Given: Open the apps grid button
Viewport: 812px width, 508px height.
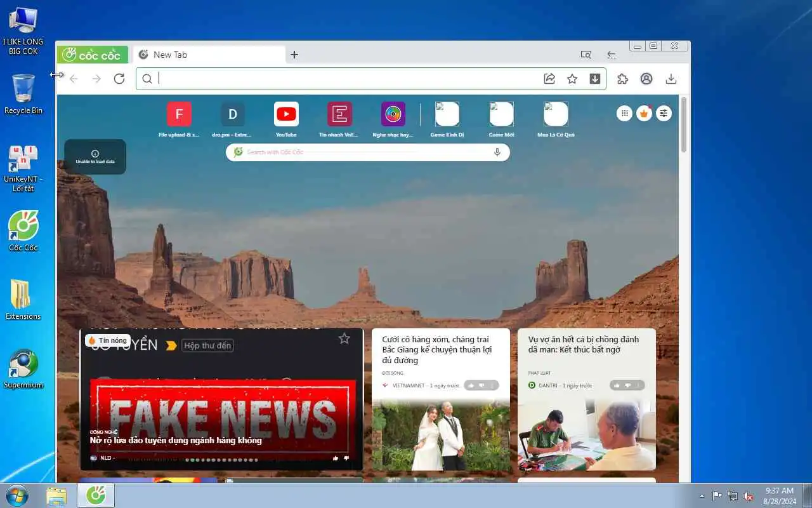Looking at the screenshot, I should coord(625,113).
